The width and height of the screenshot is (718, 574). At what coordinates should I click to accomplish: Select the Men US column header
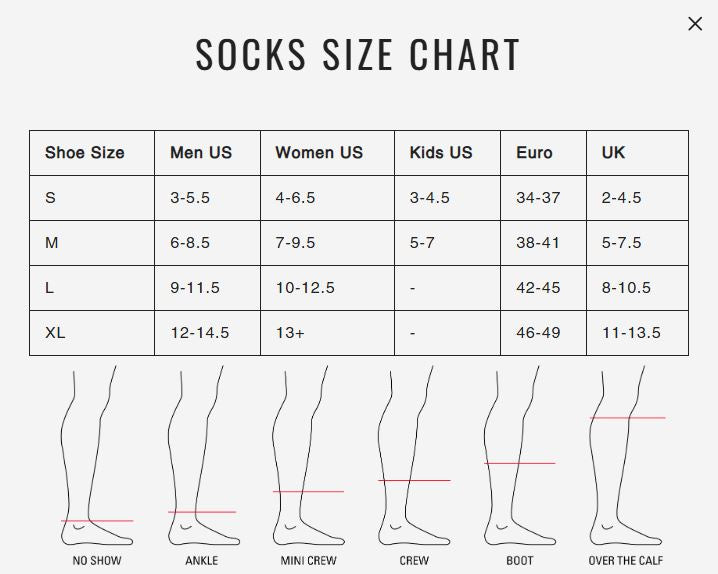(x=201, y=153)
